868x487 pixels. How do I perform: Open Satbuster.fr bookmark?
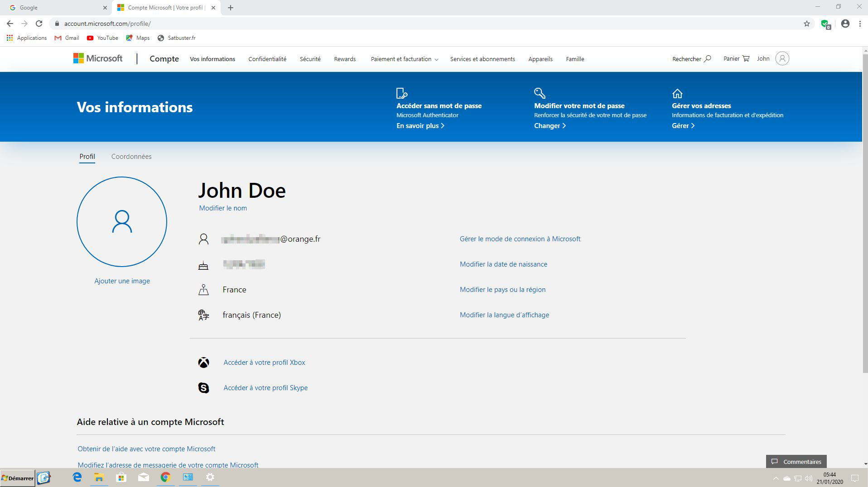(176, 38)
